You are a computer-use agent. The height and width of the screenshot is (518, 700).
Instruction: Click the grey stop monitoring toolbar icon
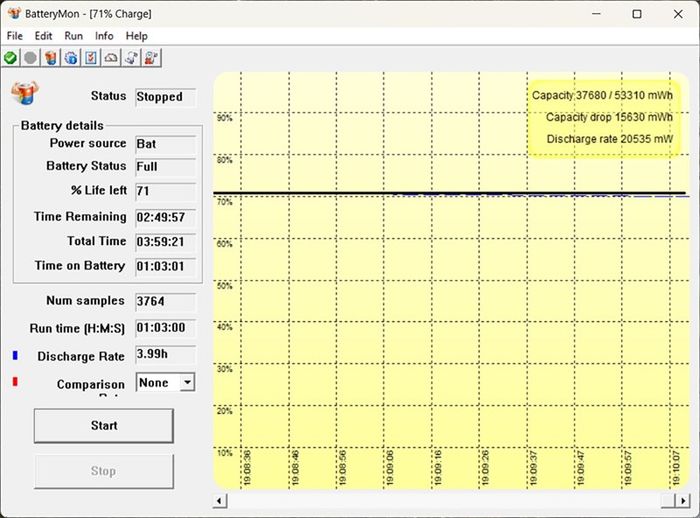pyautogui.click(x=30, y=58)
